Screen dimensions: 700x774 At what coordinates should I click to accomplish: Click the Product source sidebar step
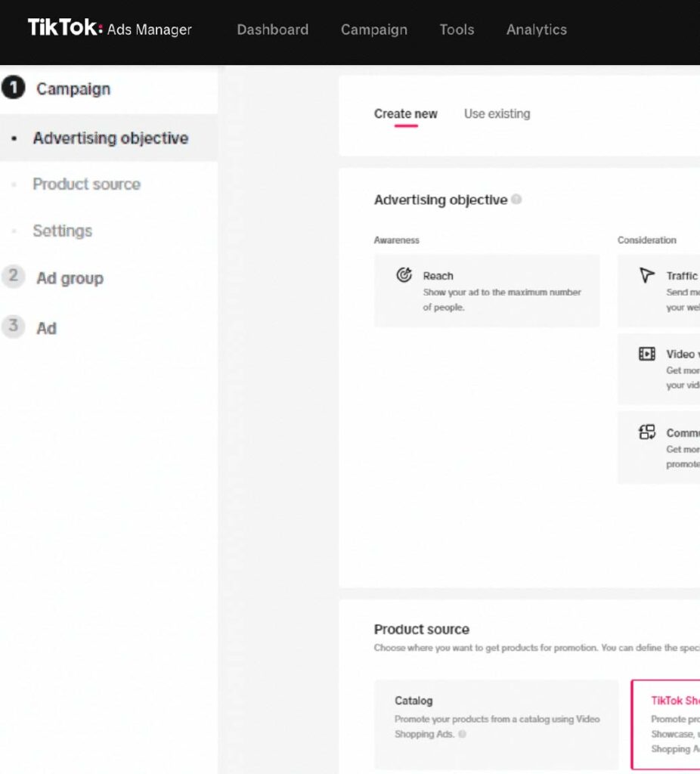point(86,184)
